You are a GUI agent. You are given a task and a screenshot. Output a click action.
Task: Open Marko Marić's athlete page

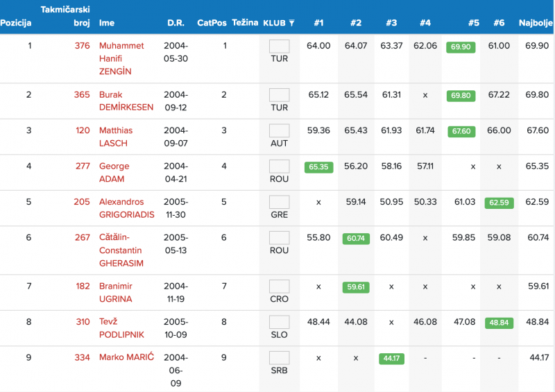pos(126,357)
